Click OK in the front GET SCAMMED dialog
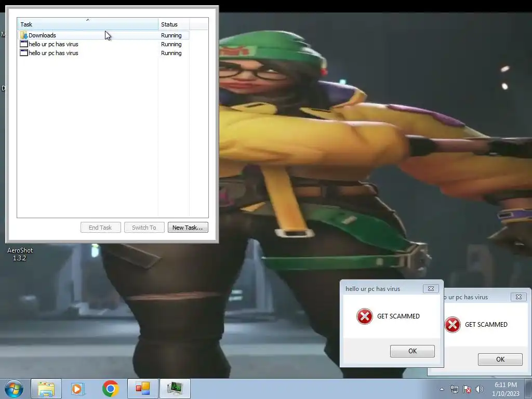Screen dimensions: 532x399 coord(412,351)
